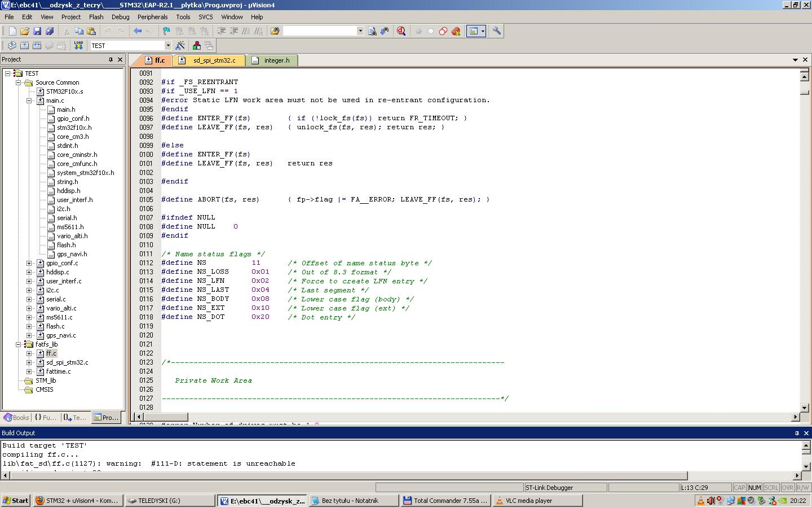Open the Peripherals menu
This screenshot has width=812, height=508.
(153, 17)
